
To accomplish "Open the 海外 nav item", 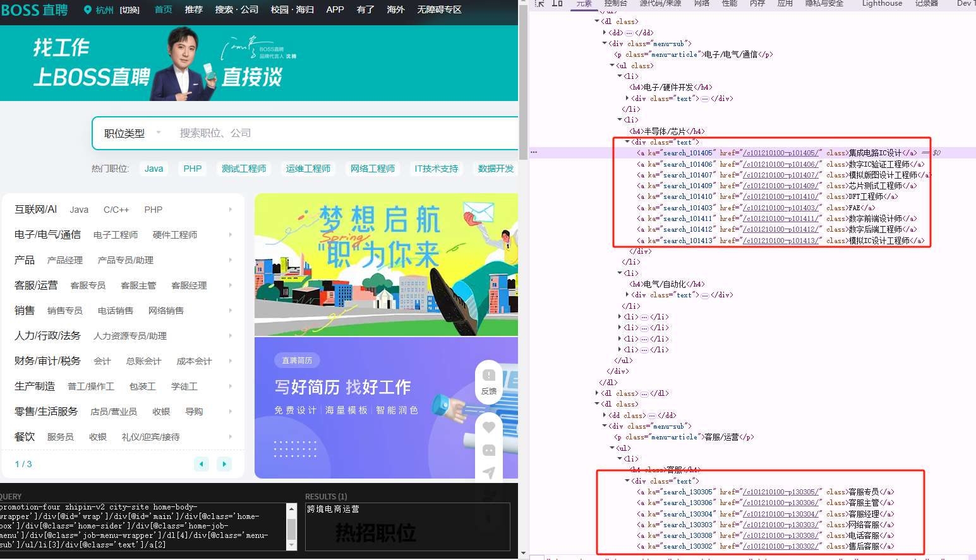I will [396, 10].
